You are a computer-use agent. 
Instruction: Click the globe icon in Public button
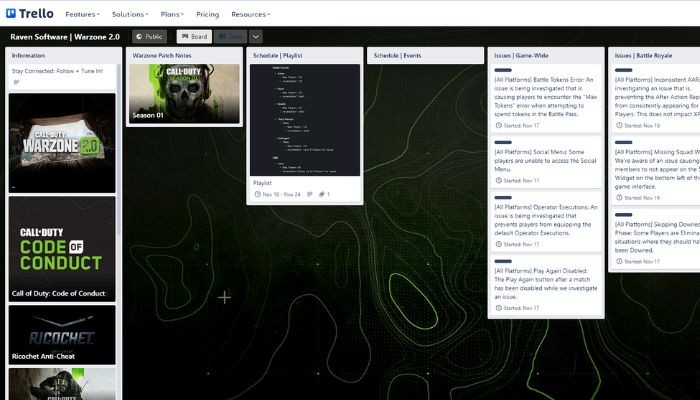point(139,37)
